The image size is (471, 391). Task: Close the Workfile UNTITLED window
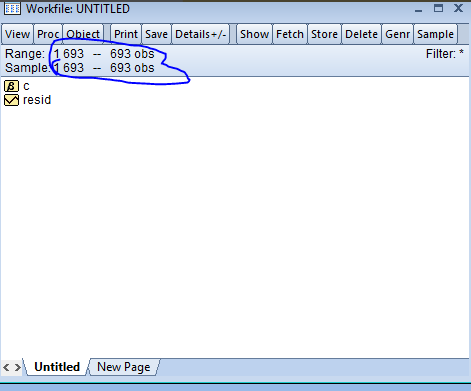[x=459, y=8]
